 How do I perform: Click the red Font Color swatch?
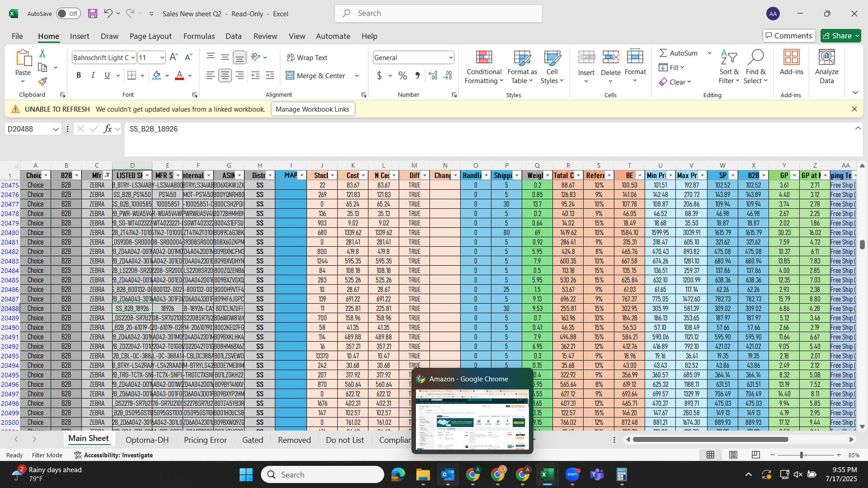[x=179, y=75]
